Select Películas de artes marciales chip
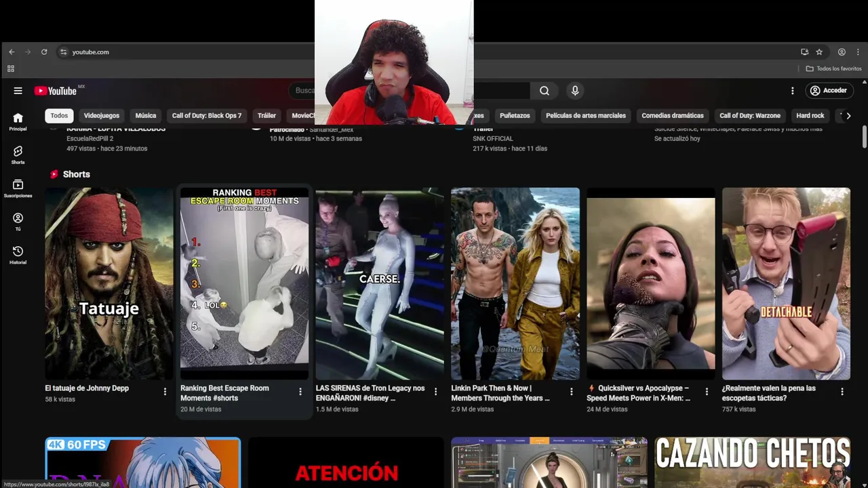The height and width of the screenshot is (488, 868). tap(586, 116)
